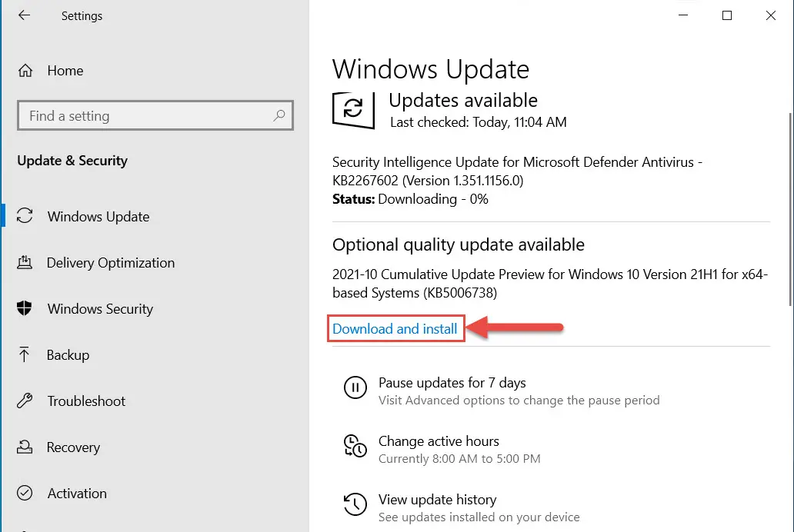The image size is (794, 532).
Task: Click the Updates available status text
Action: [x=463, y=100]
